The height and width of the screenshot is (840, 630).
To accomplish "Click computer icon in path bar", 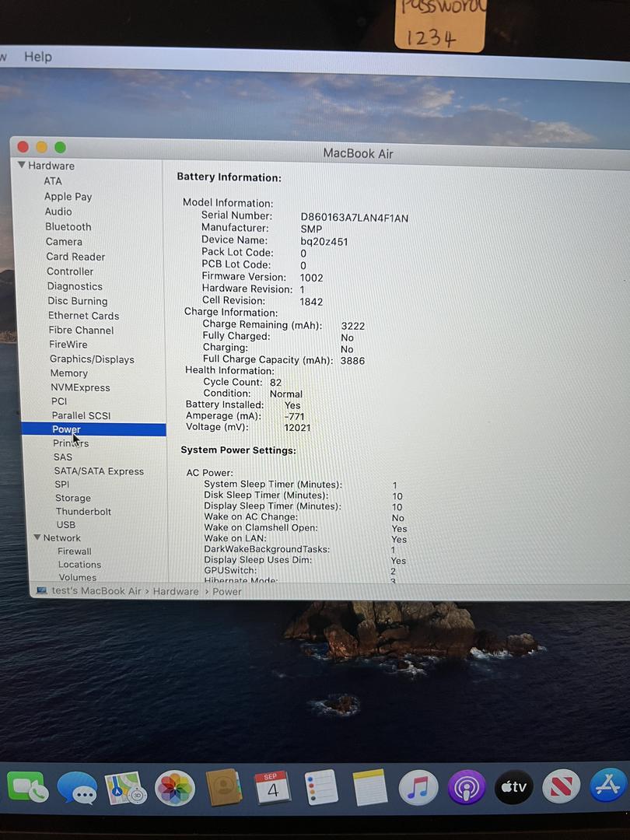I will pyautogui.click(x=41, y=590).
